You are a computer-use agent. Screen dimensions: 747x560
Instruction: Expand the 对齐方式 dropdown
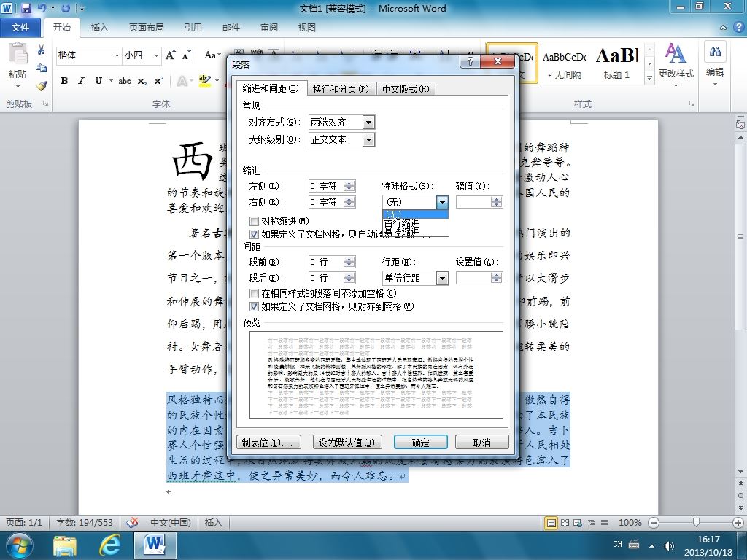click(x=368, y=122)
